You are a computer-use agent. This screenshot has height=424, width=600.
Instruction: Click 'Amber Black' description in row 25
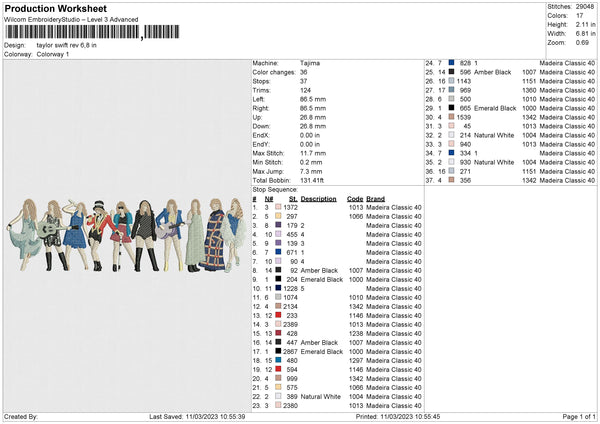[x=492, y=72]
